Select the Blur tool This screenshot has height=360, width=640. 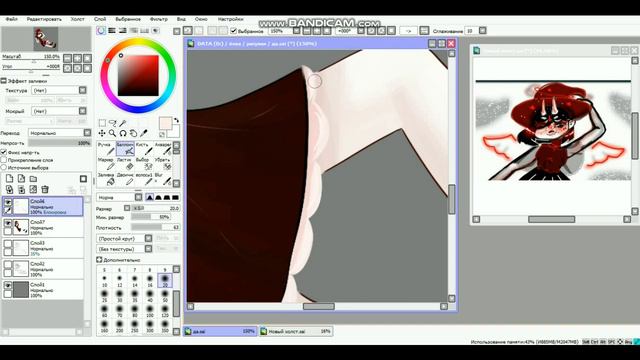pyautogui.click(x=162, y=179)
